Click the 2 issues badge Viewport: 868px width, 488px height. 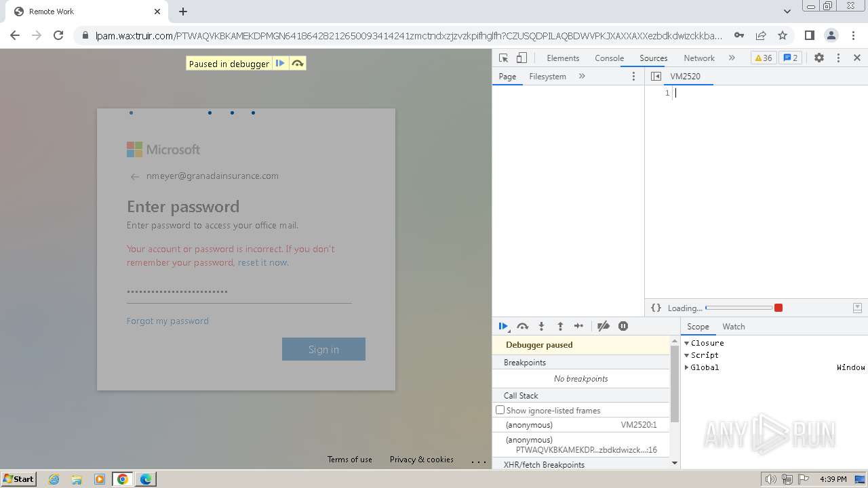(791, 58)
